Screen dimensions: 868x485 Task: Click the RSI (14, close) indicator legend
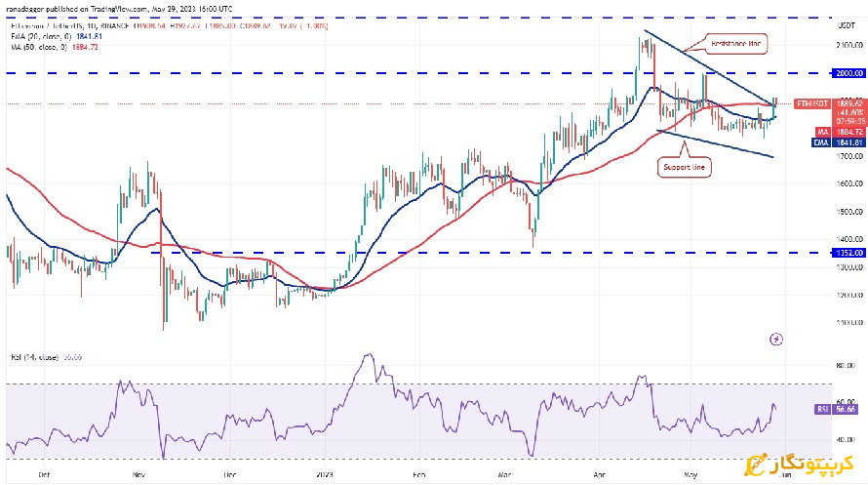point(46,358)
